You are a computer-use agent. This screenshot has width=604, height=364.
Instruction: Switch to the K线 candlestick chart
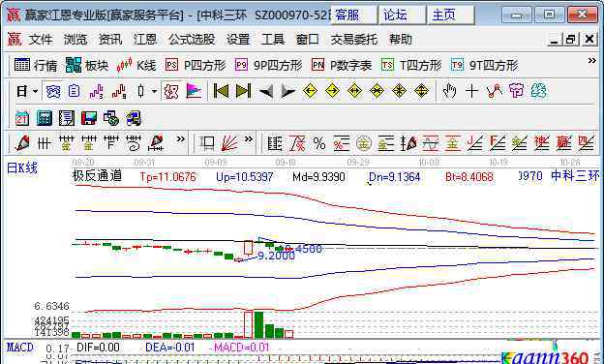pos(136,65)
